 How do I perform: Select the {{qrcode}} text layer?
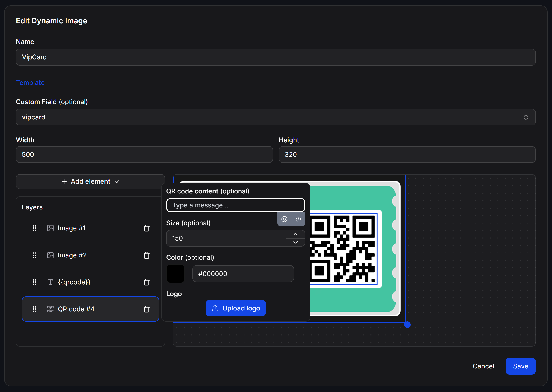pyautogui.click(x=90, y=282)
